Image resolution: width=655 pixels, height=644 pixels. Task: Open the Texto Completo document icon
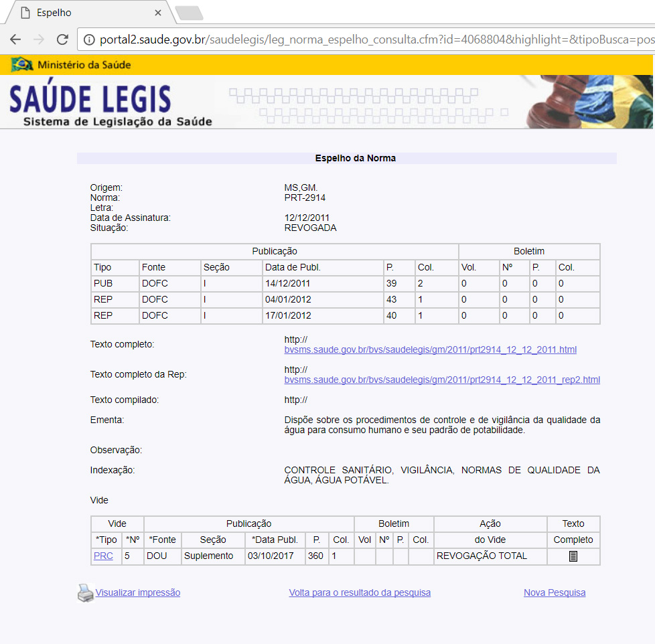click(573, 556)
